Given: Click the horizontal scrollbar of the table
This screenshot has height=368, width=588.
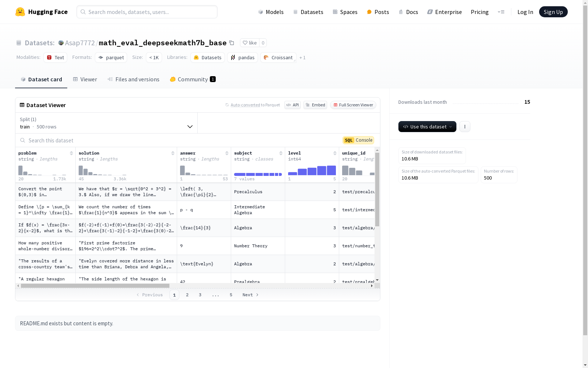Looking at the screenshot, I should pos(95,286).
